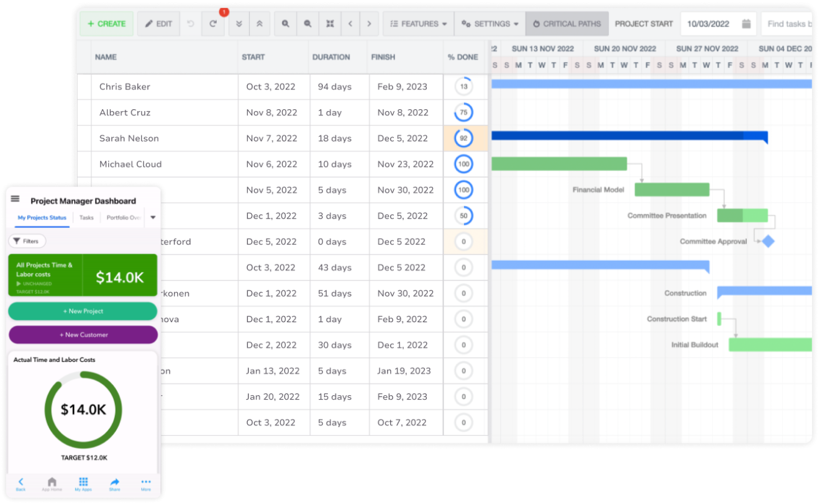Open the Features dropdown

pyautogui.click(x=417, y=24)
